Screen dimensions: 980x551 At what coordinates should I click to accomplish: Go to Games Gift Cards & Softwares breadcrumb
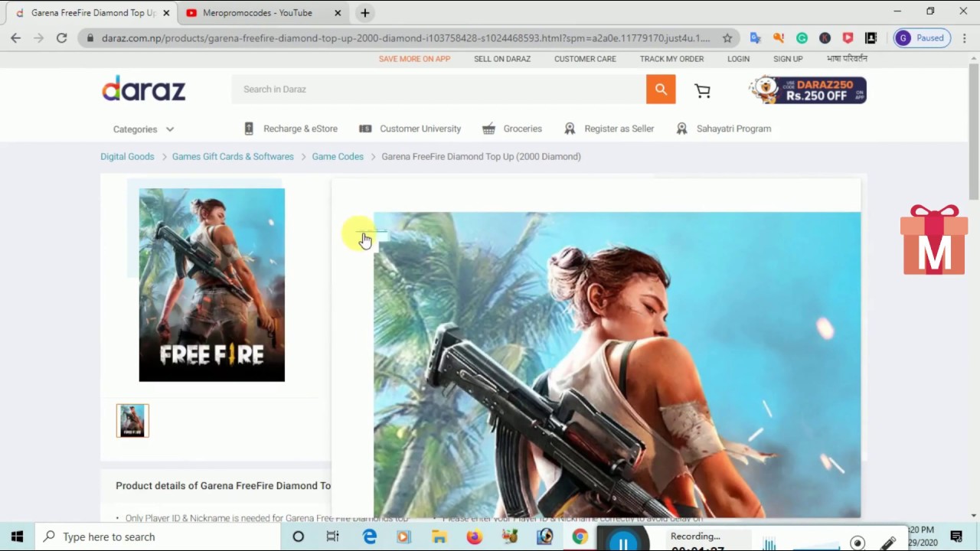(x=233, y=156)
